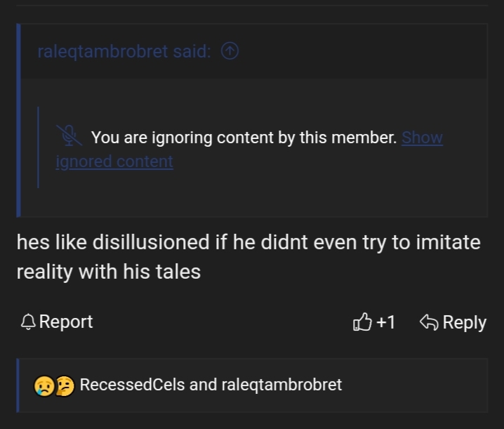Screen dimensions: 504x429
Task: Click the thumbs-up like icon
Action: [362, 322]
